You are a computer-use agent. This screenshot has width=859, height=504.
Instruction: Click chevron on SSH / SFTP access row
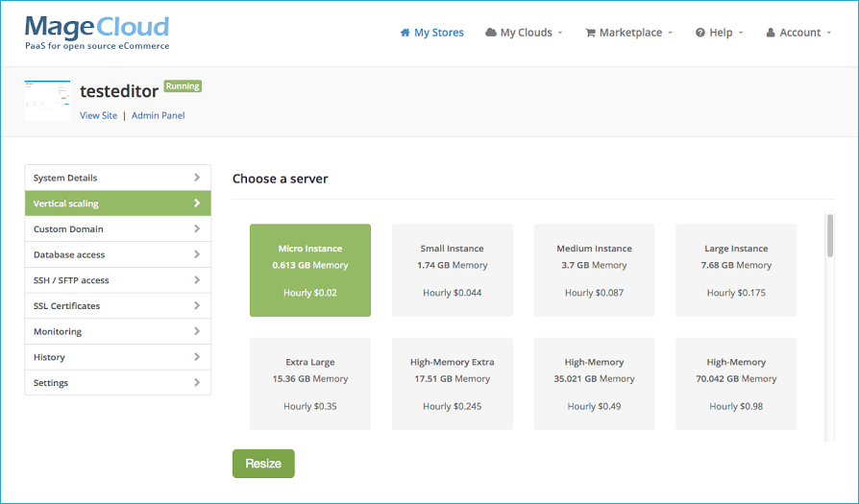197,279
